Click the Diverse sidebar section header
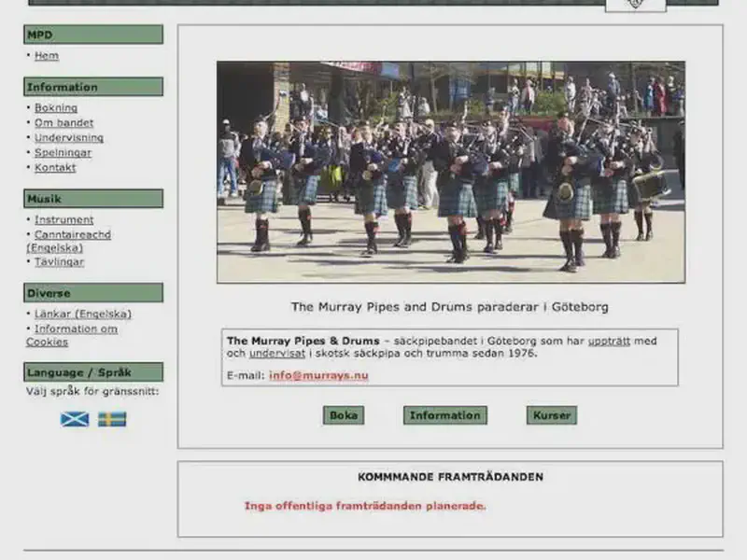The height and width of the screenshot is (560, 747). pyautogui.click(x=93, y=293)
